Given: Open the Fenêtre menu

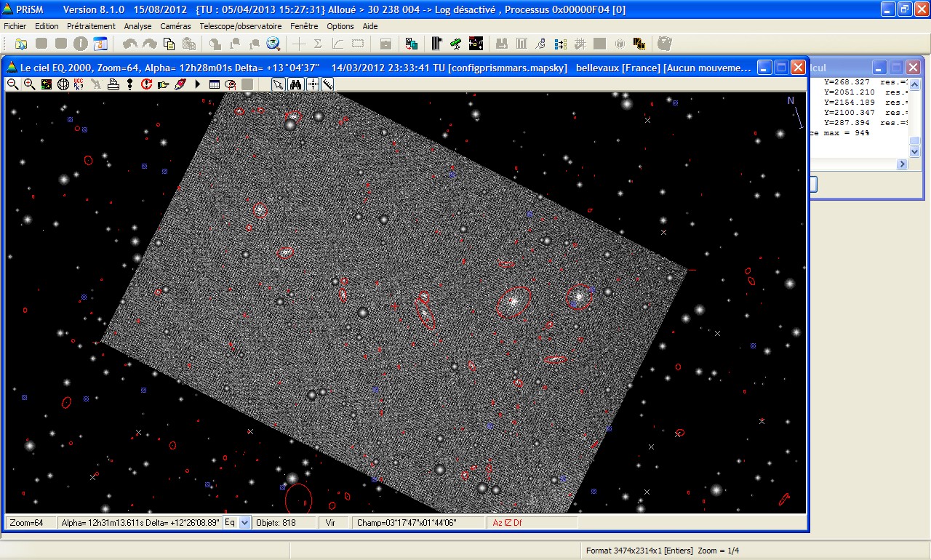Looking at the screenshot, I should pyautogui.click(x=304, y=26).
